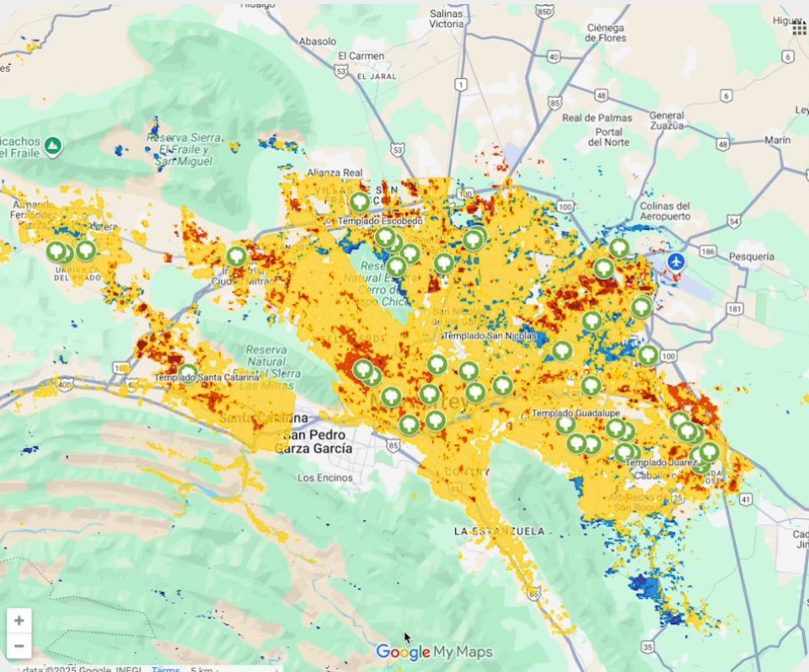Click the Google My Maps logo
809x672 pixels.
point(434,652)
